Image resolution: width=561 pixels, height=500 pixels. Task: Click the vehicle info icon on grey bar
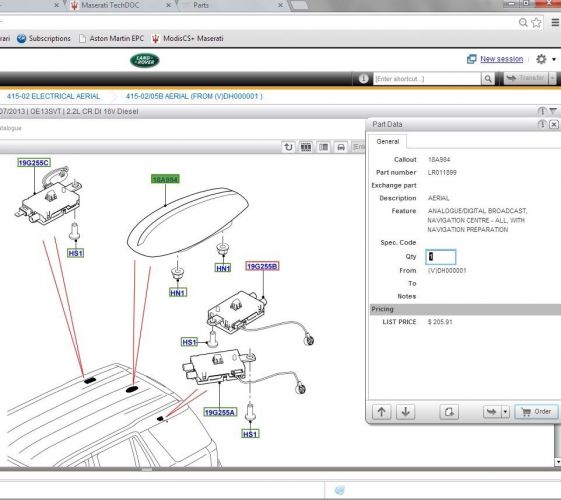542,111
